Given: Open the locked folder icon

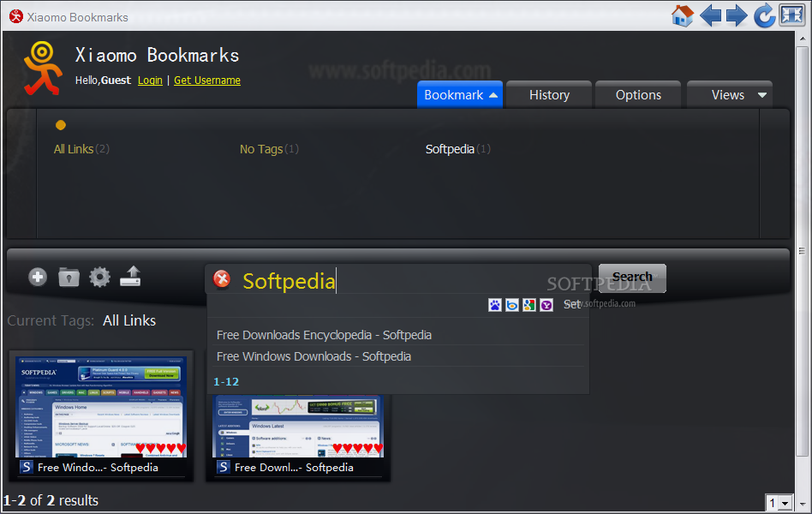Looking at the screenshot, I should (69, 278).
